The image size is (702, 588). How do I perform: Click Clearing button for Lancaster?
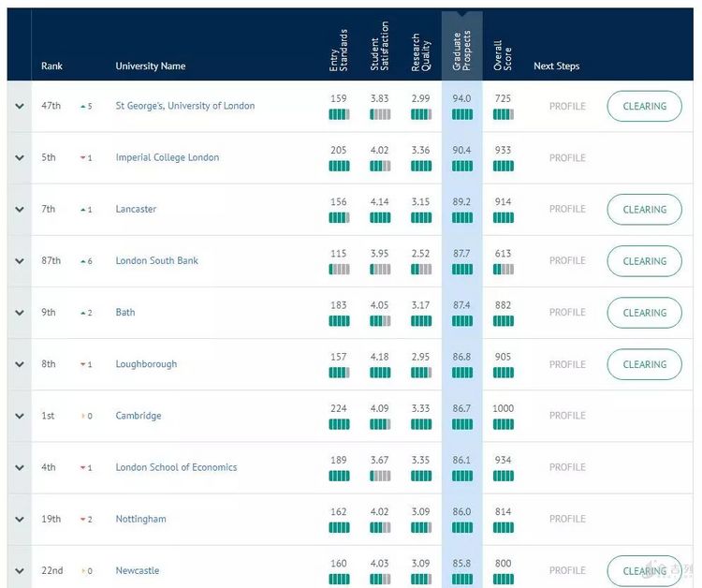tap(644, 210)
